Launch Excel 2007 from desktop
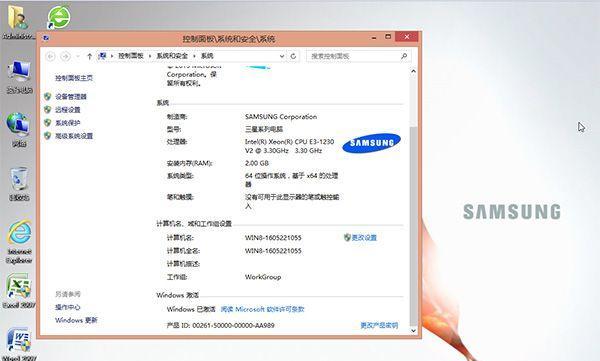600x361 pixels. pos(19,291)
